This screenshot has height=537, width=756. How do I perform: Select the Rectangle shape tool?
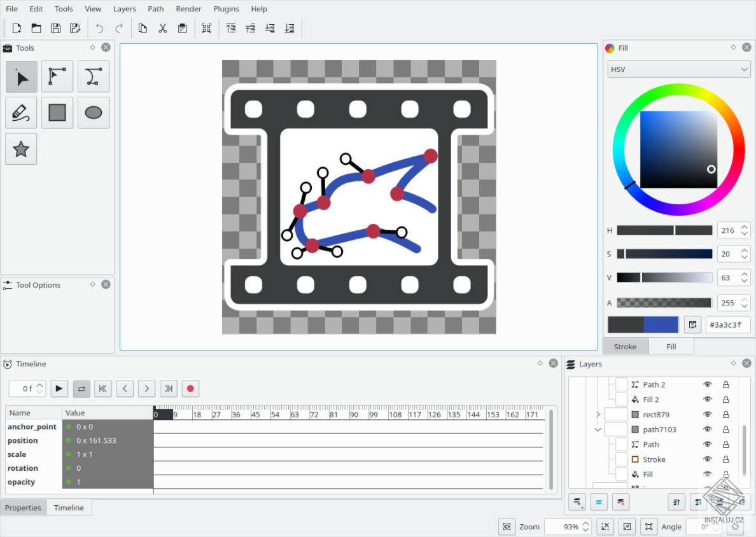pyautogui.click(x=57, y=113)
